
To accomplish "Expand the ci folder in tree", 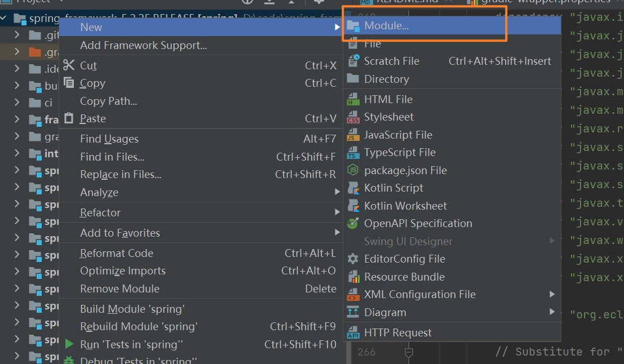I will (17, 103).
